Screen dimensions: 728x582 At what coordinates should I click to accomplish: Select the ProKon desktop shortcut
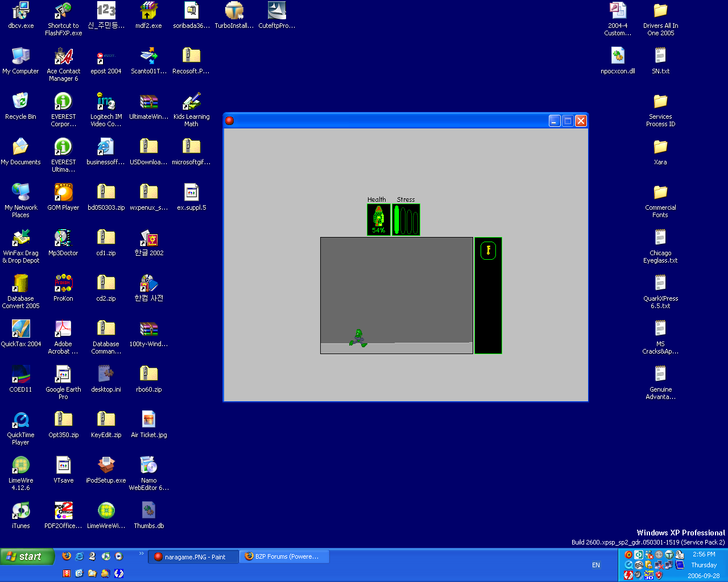pos(63,288)
